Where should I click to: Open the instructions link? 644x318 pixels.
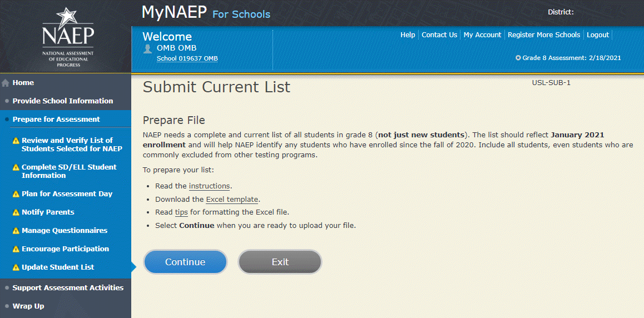[x=209, y=186]
